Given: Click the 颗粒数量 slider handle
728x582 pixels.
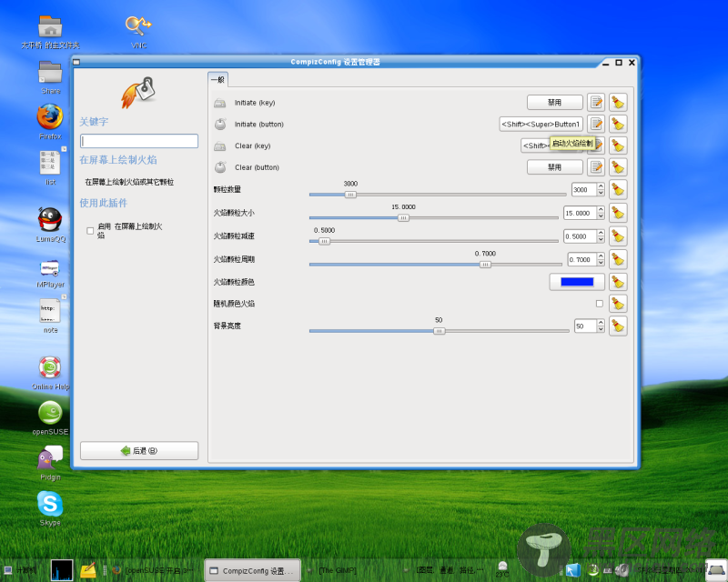Looking at the screenshot, I should (x=350, y=195).
